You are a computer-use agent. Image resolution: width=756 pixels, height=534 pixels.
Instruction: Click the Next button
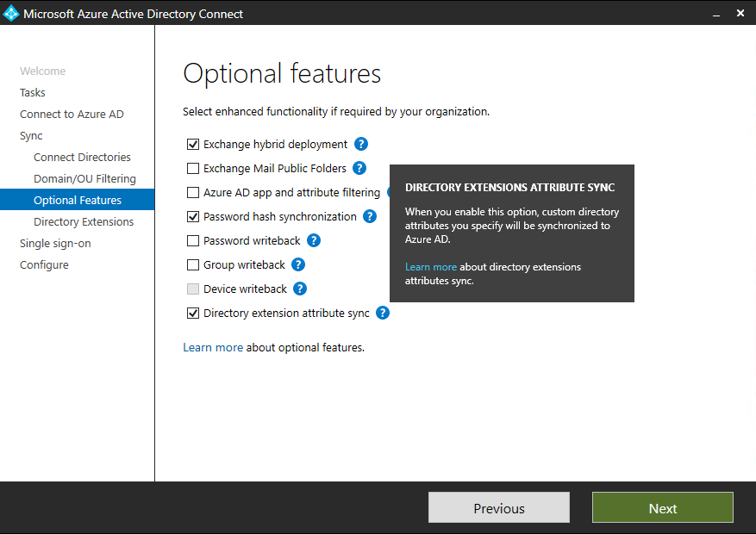662,507
